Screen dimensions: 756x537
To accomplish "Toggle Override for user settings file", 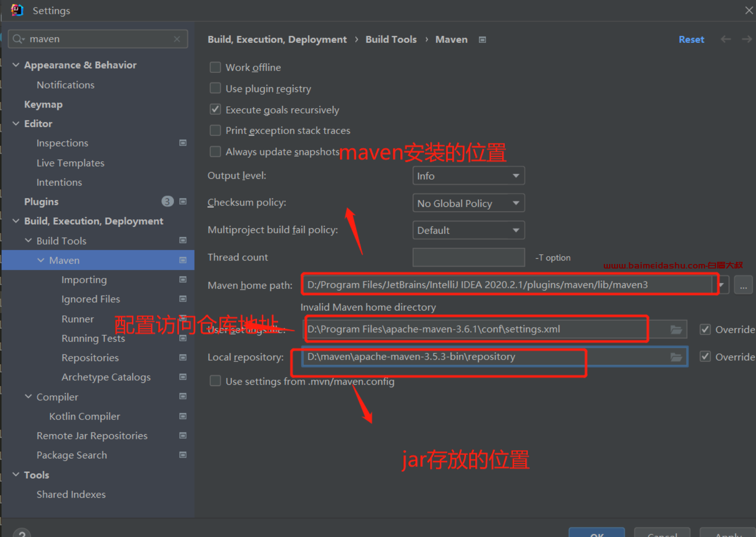I will (x=705, y=330).
